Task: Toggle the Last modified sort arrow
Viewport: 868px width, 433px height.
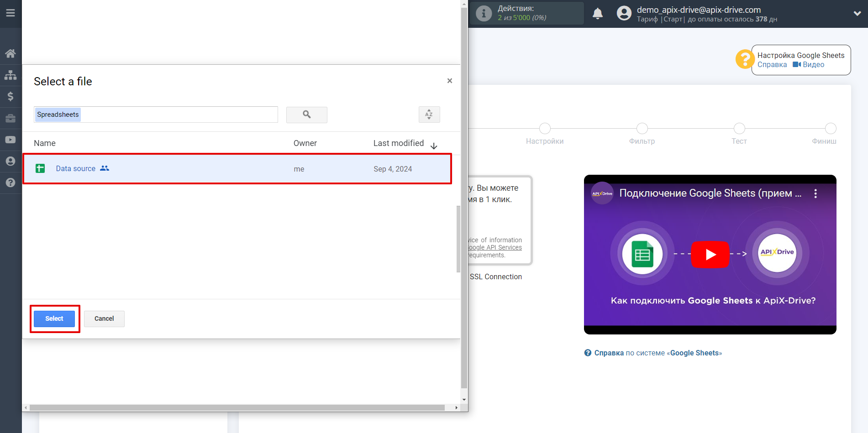Action: click(434, 146)
